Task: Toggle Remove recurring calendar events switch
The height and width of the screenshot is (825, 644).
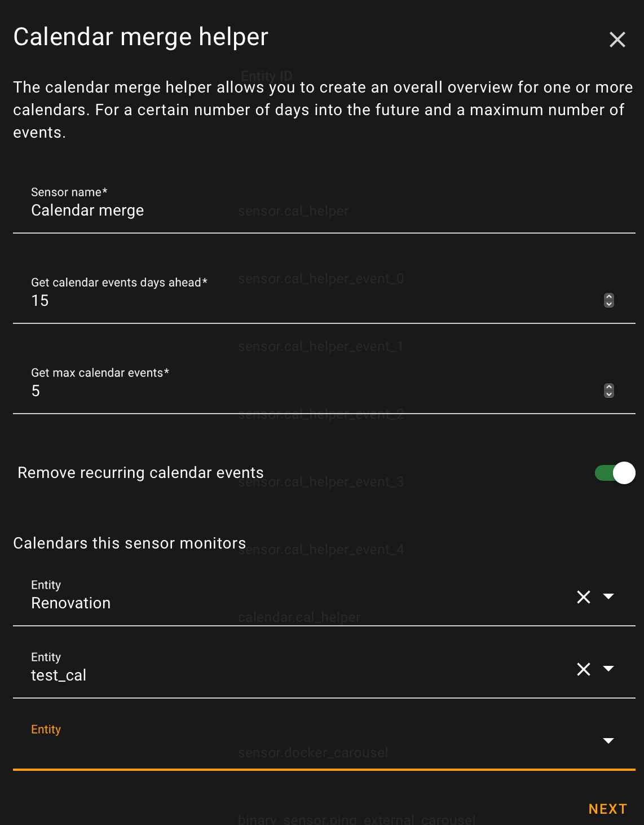Action: pos(615,473)
